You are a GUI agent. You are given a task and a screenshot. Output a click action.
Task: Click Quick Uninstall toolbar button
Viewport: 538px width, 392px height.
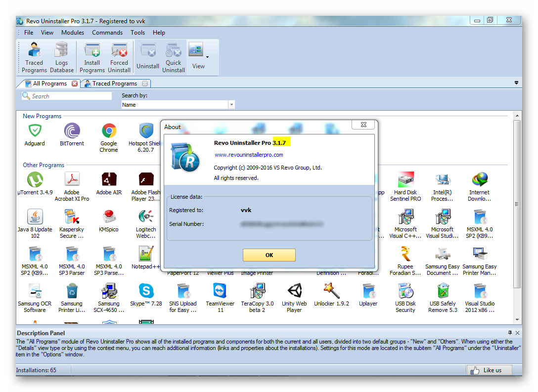[173, 57]
